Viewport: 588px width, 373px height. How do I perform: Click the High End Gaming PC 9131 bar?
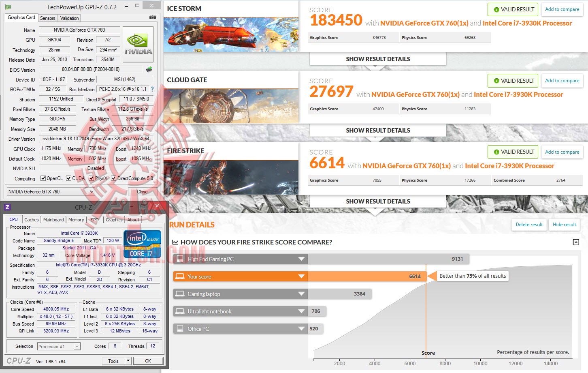[x=389, y=259]
